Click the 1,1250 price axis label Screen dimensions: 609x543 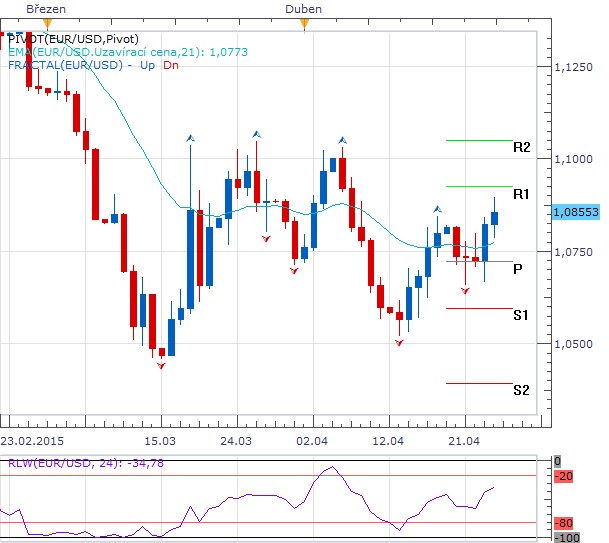point(573,67)
